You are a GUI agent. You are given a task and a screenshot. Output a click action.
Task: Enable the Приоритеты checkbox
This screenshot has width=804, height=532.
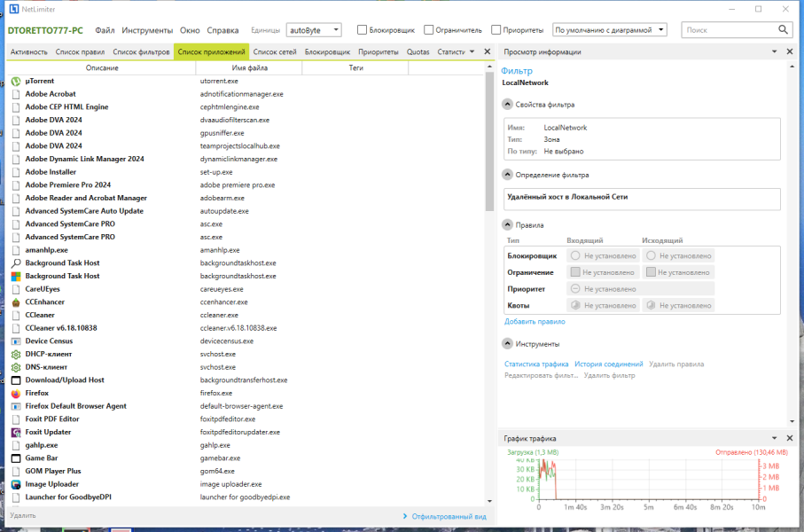496,30
